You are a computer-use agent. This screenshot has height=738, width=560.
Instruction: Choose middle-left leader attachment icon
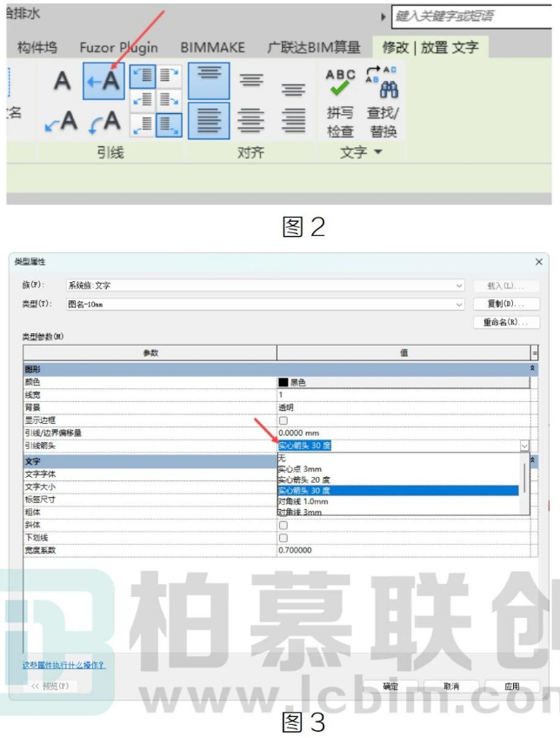[142, 100]
